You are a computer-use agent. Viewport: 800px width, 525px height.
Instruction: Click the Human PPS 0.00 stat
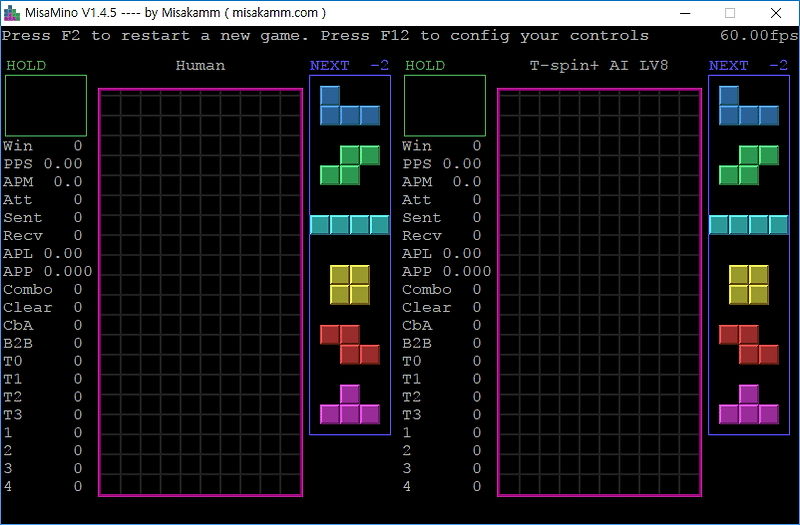43,164
